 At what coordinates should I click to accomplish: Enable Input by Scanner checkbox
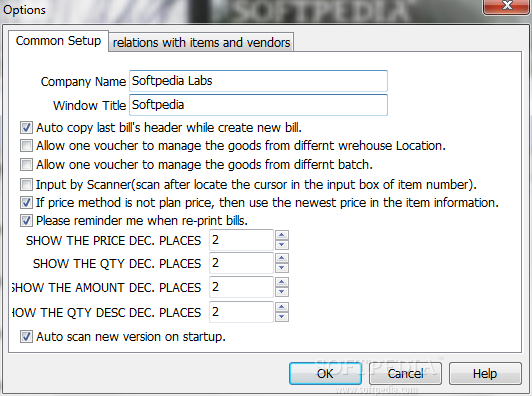click(x=26, y=185)
